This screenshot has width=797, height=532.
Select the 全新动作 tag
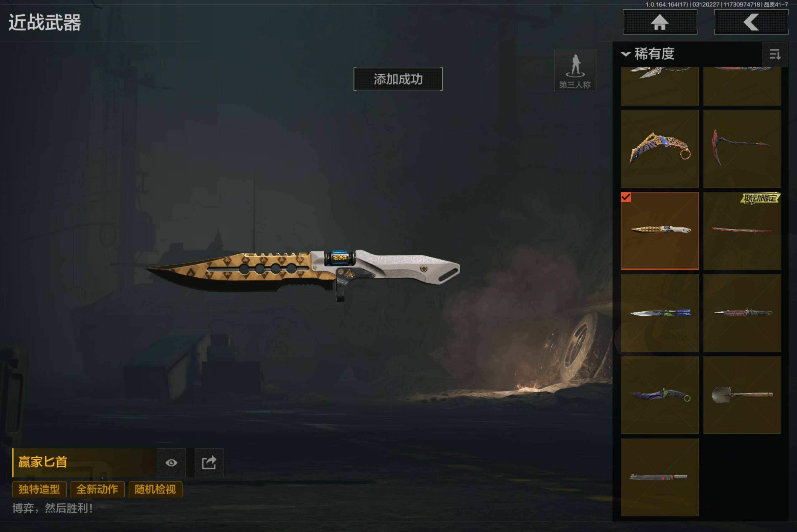(97, 489)
